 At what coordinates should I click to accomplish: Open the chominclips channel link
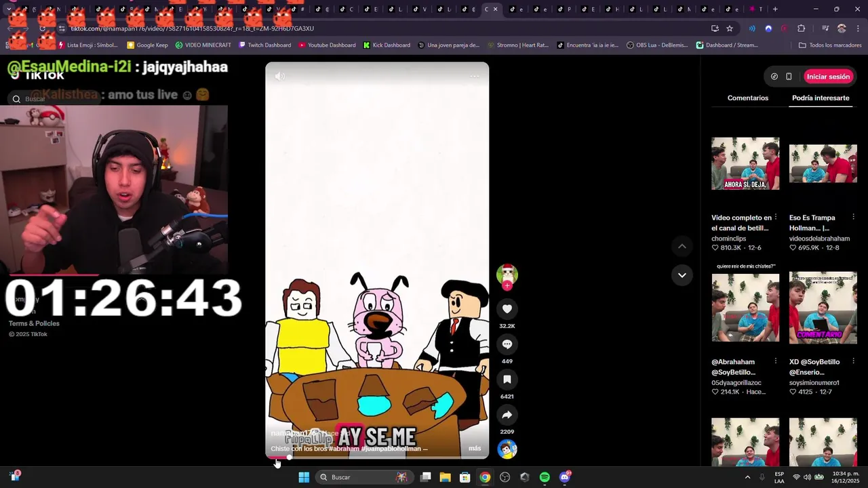click(728, 239)
